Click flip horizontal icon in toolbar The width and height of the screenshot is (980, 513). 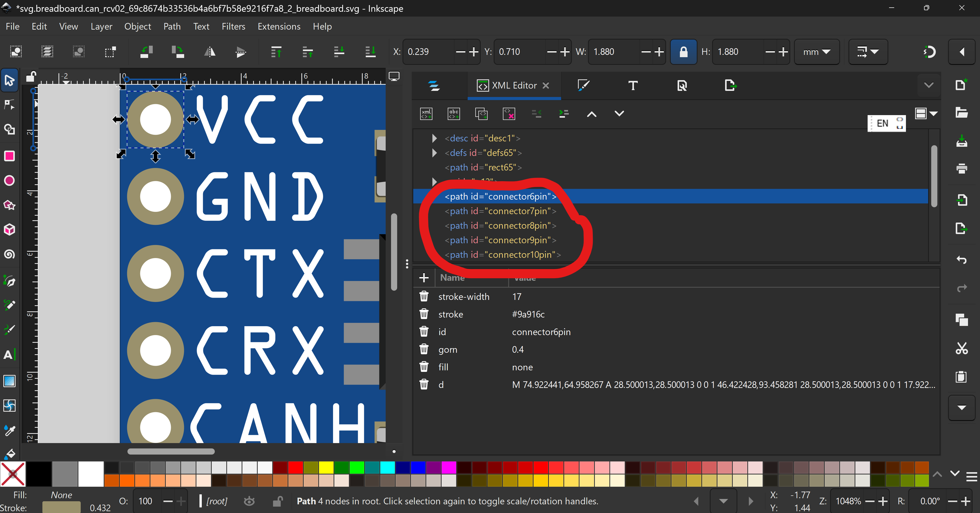(210, 52)
